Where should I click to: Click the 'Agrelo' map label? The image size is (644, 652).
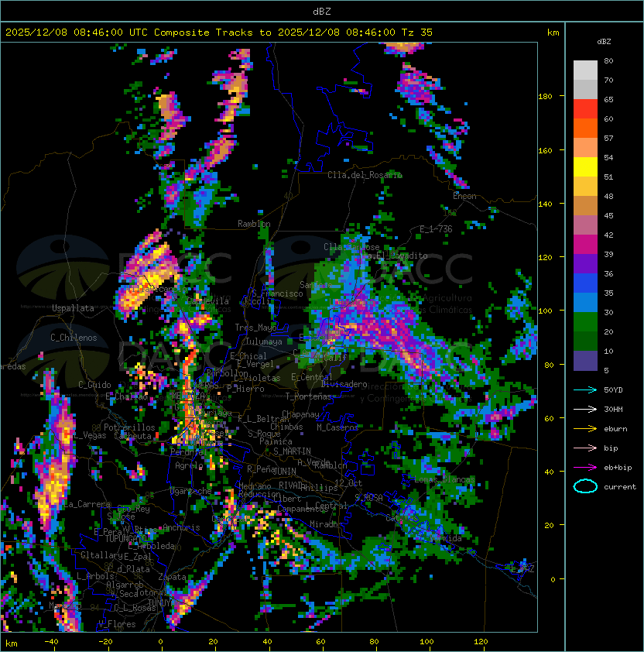click(189, 465)
